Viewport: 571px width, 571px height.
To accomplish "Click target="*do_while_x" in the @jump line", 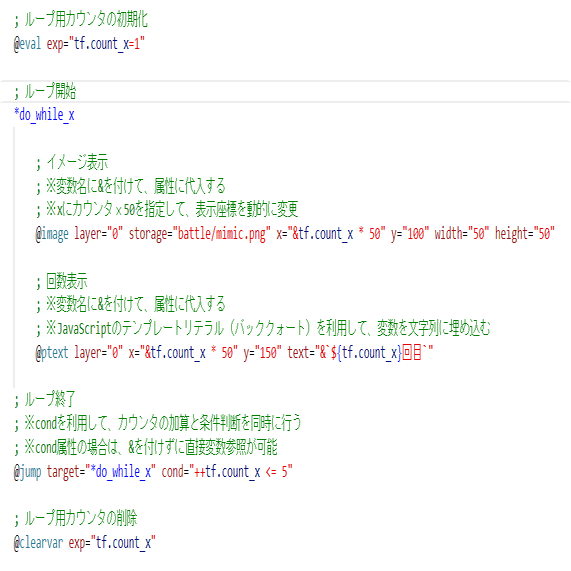I will [101, 472].
